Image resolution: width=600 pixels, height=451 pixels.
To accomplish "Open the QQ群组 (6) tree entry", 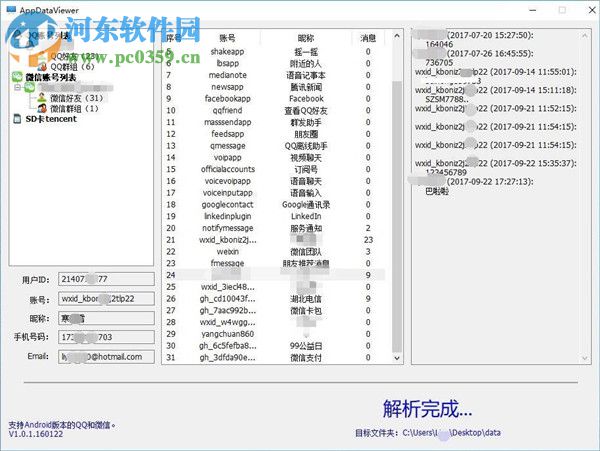I will pos(72,67).
